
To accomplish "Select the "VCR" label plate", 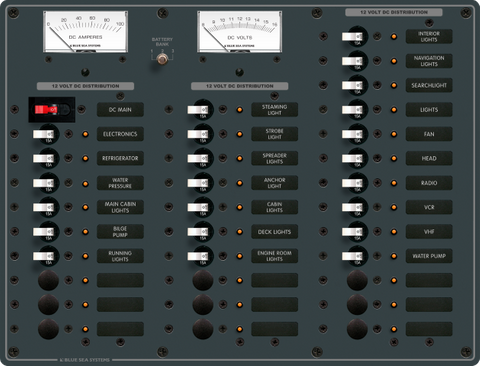I will tap(429, 207).
